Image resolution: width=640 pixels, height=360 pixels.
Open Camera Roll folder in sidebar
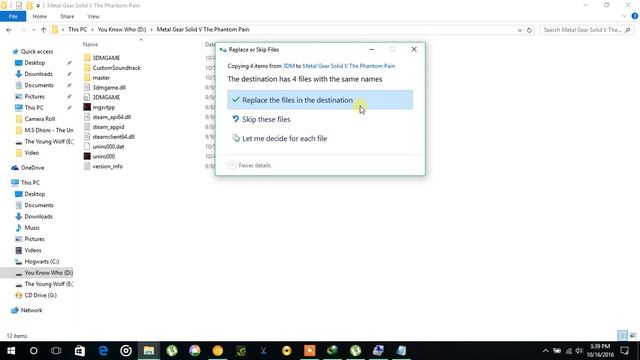pyautogui.click(x=40, y=119)
